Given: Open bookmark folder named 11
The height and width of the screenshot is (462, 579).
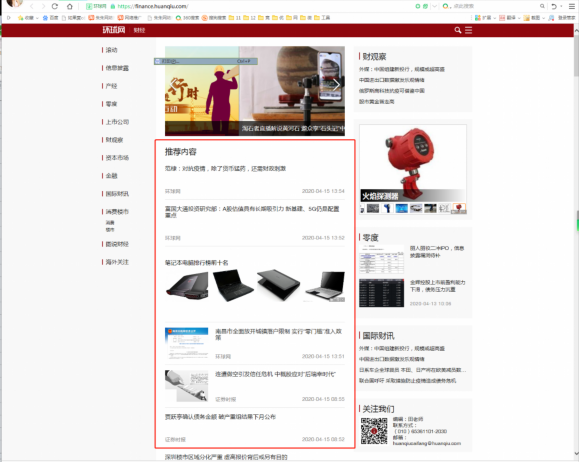Looking at the screenshot, I should coord(235,18).
